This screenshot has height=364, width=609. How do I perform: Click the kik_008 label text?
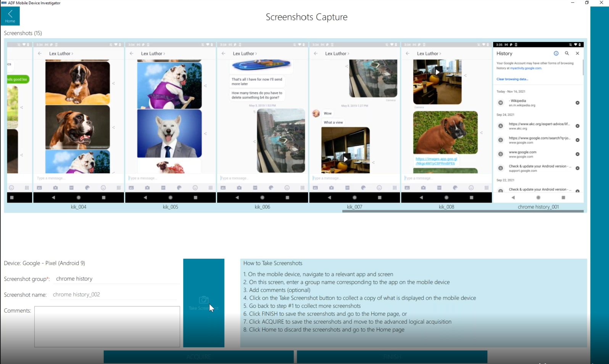(x=446, y=207)
